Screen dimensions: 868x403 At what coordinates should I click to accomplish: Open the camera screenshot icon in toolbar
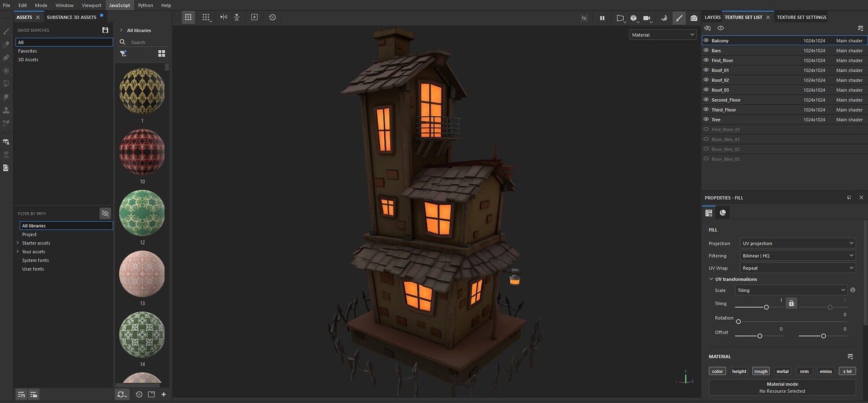point(694,18)
